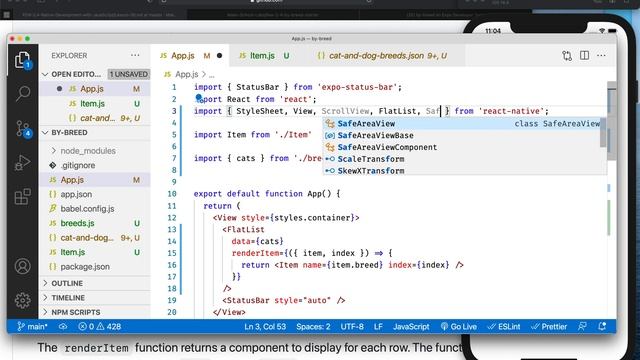Open the Manage gear icon
640x360 pixels.
tap(22, 300)
